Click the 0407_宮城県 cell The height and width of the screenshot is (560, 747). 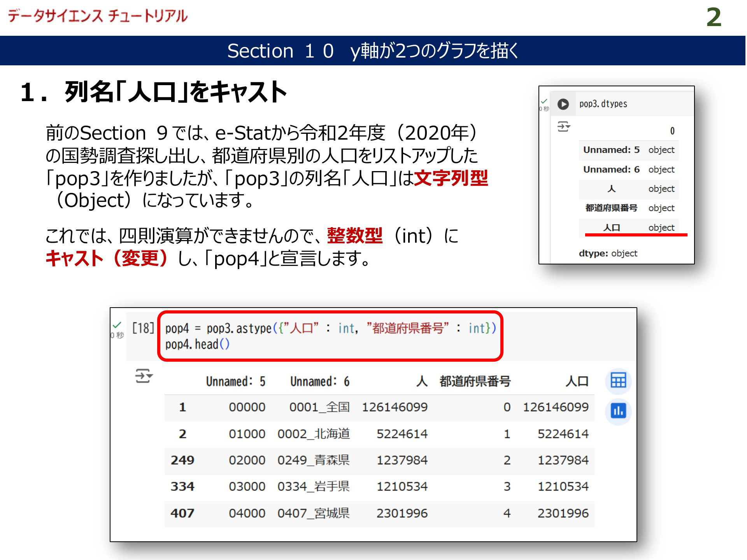pyautogui.click(x=313, y=513)
